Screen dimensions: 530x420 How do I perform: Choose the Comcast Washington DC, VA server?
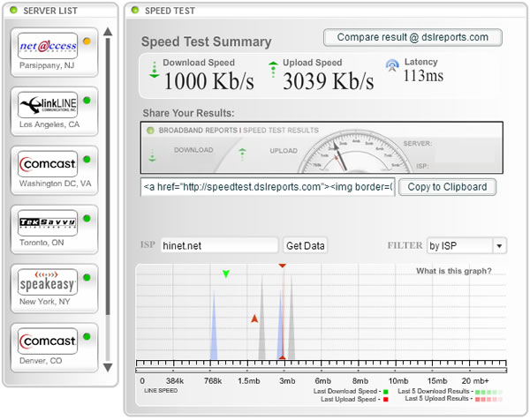click(54, 170)
